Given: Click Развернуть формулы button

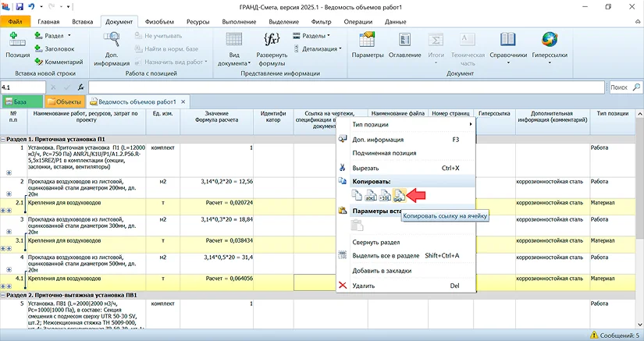Looking at the screenshot, I should point(272,49).
